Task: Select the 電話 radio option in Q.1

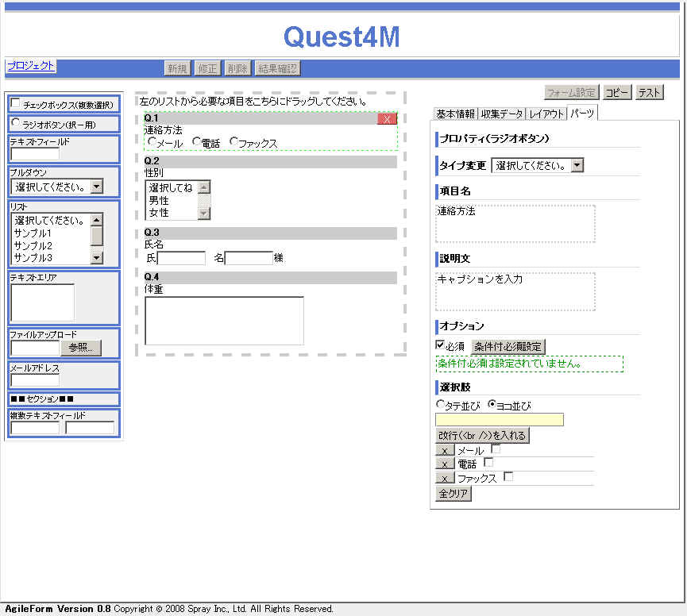Action: (197, 141)
